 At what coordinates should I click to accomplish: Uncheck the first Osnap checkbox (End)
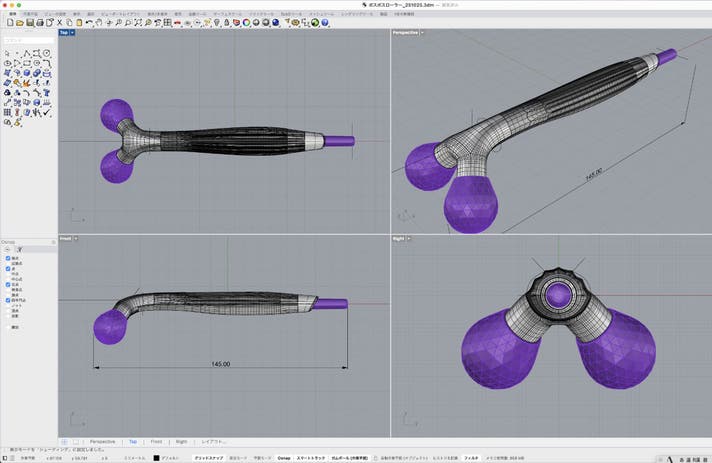(x=8, y=257)
